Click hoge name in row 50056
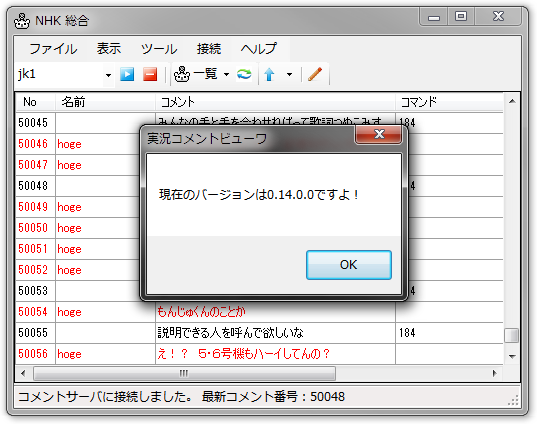The width and height of the screenshot is (537, 424). [x=69, y=354]
